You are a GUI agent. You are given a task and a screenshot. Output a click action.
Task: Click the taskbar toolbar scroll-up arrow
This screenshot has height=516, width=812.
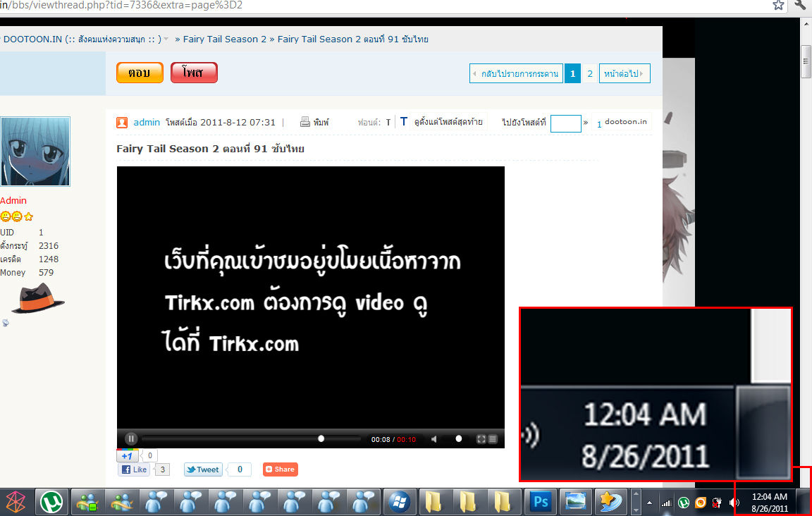coord(636,493)
